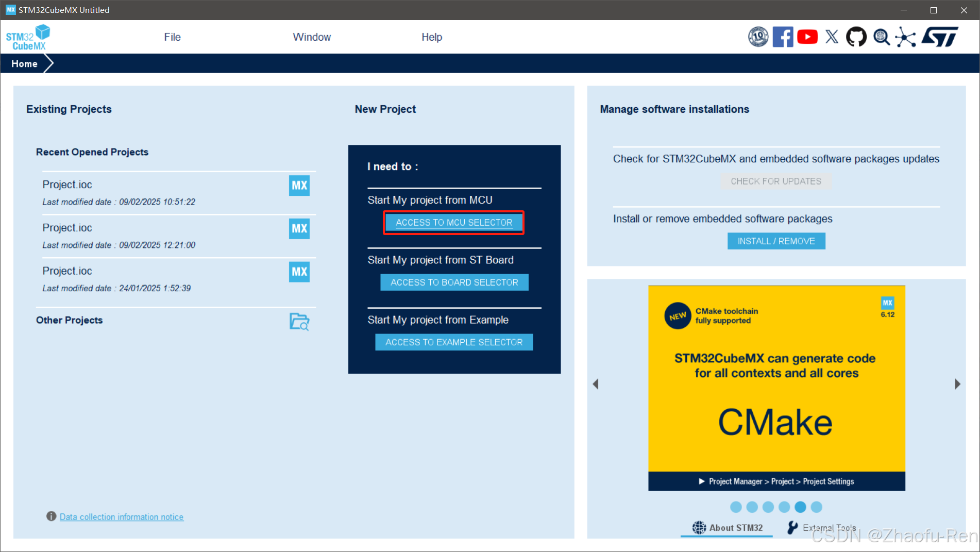Open MX icon of Project.ioc modified 10:51:22

pyautogui.click(x=299, y=186)
